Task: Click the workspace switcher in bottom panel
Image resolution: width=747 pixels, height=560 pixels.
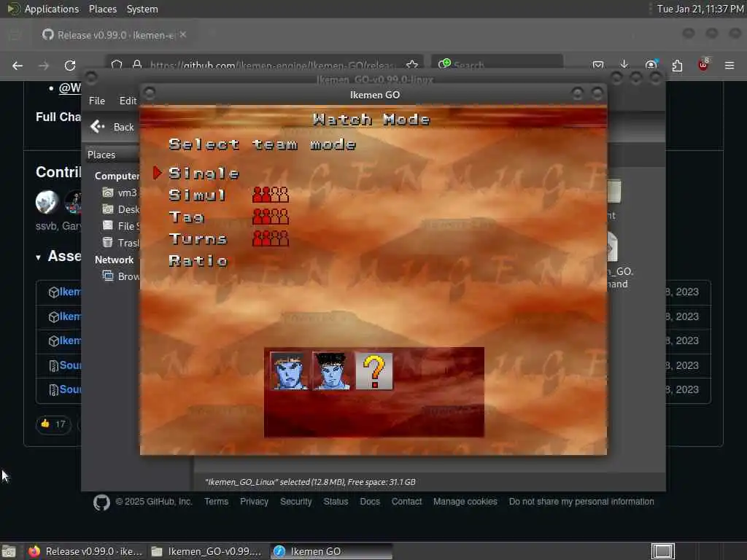Action: pyautogui.click(x=662, y=551)
